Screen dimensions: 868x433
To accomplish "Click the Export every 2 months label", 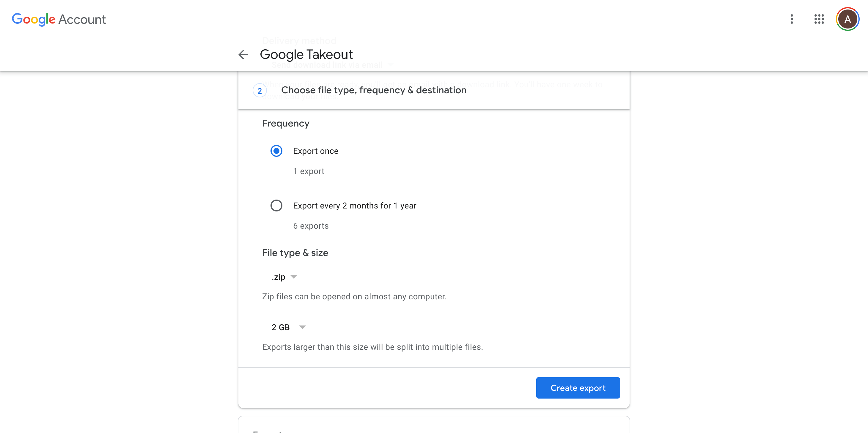I will [x=354, y=206].
